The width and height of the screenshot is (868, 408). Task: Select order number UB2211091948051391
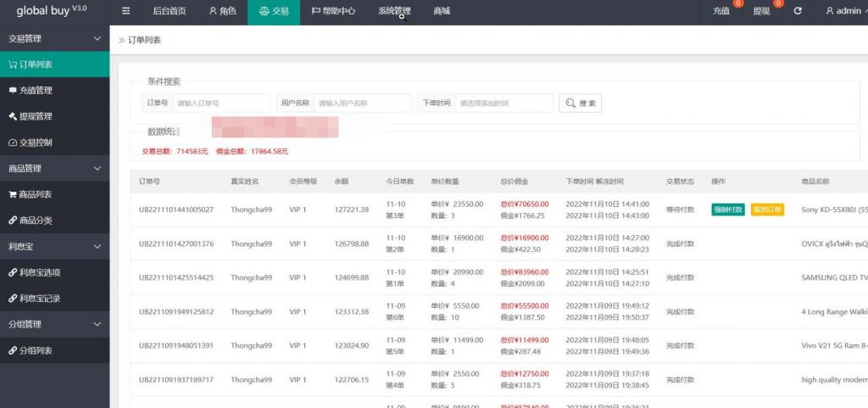[176, 345]
